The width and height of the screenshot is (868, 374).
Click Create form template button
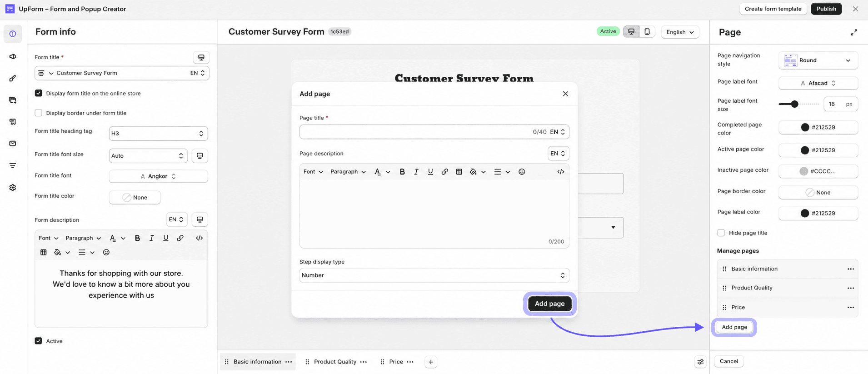pyautogui.click(x=773, y=9)
